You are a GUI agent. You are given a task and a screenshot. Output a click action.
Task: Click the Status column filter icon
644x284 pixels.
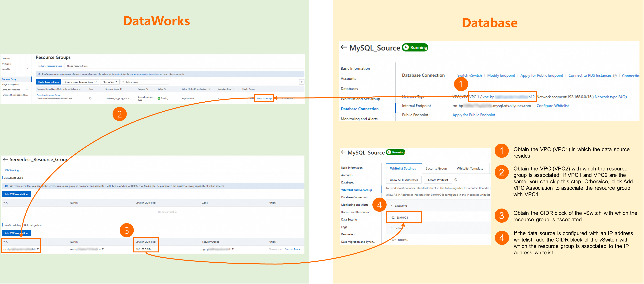(165, 89)
